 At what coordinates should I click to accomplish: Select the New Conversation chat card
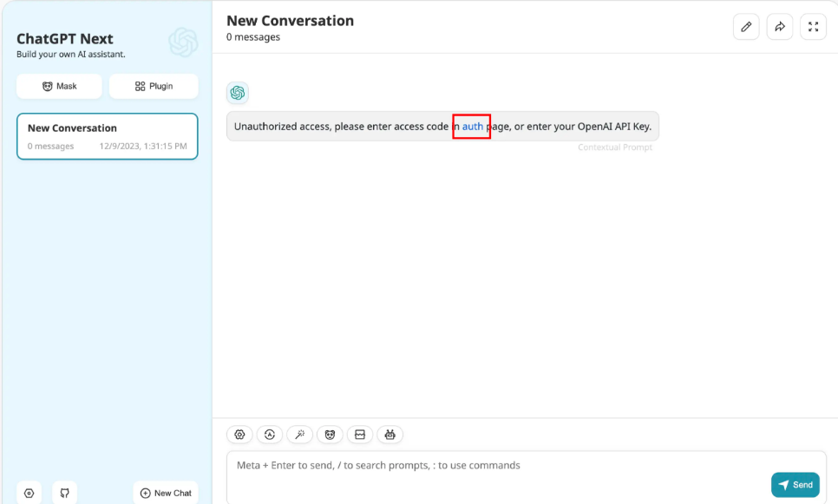pos(108,136)
